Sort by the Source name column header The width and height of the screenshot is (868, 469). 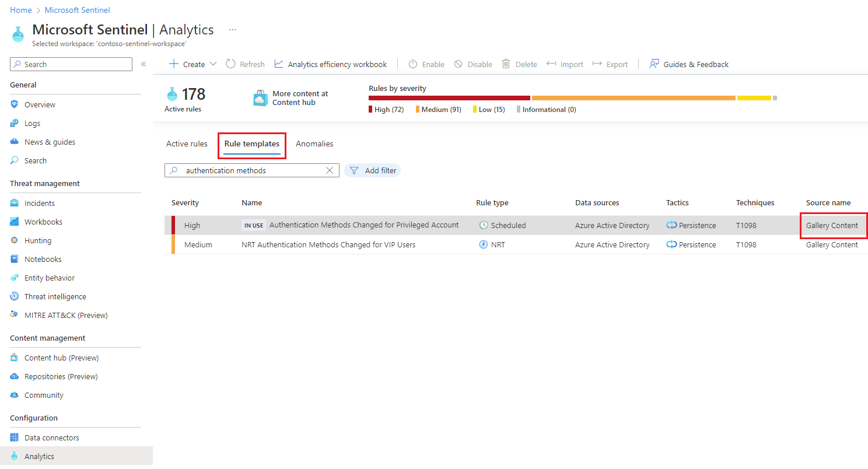(x=828, y=203)
